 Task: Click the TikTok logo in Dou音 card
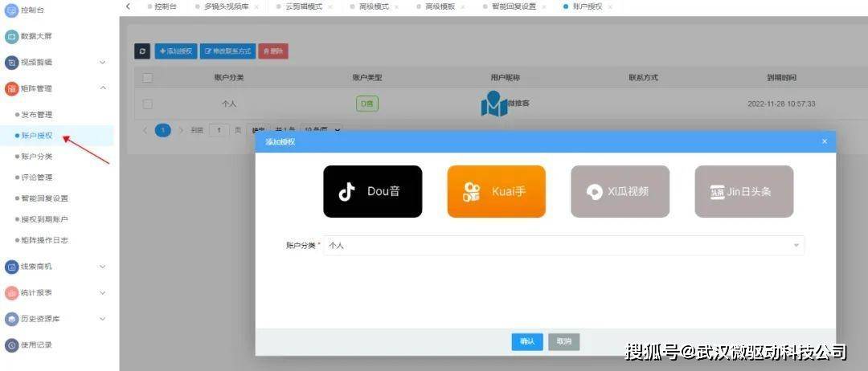(346, 192)
